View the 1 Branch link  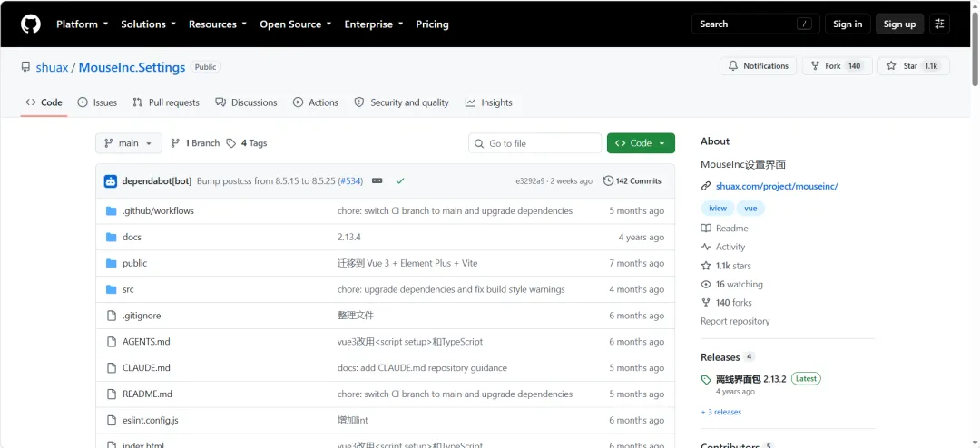195,143
